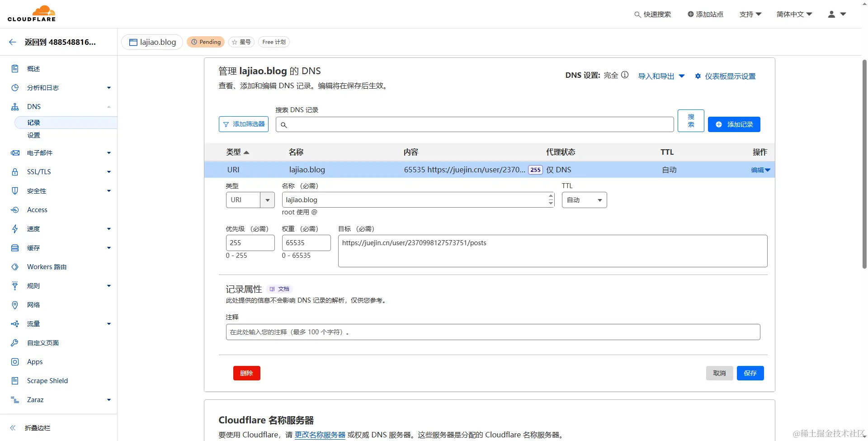This screenshot has width=868, height=441.
Task: Click the search DNS records input field
Action: pos(475,124)
